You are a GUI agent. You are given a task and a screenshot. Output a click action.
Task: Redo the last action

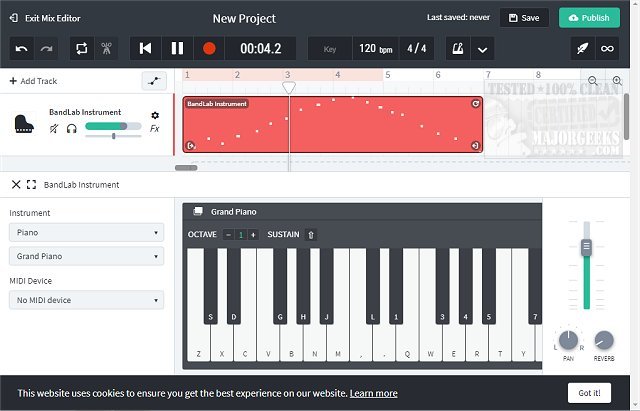tap(46, 49)
